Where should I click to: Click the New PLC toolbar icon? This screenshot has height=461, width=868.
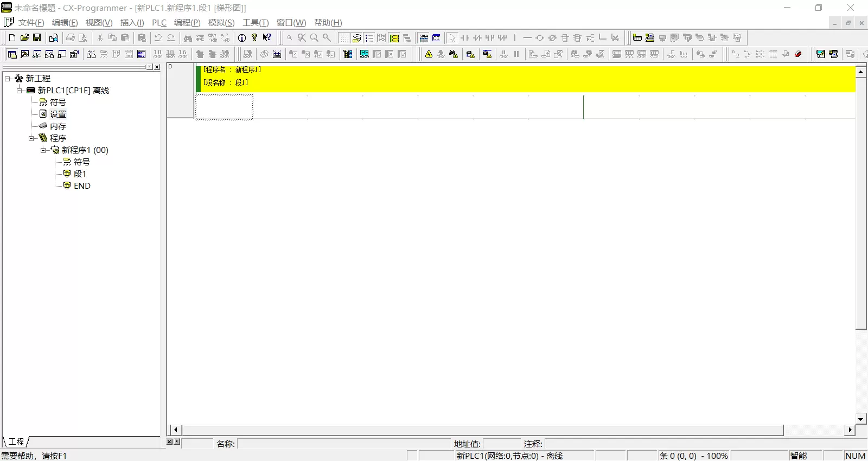(637, 37)
